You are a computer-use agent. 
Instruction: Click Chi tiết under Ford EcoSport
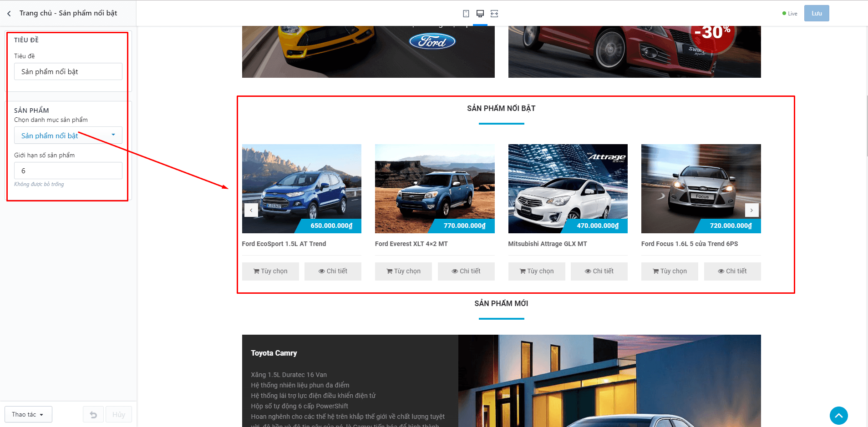[x=333, y=271]
